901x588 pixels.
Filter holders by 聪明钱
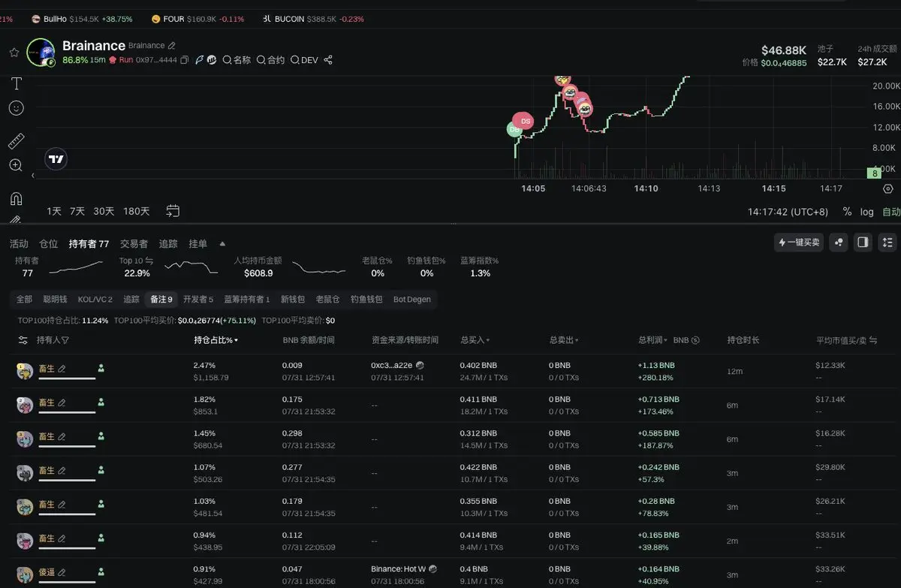pyautogui.click(x=55, y=299)
